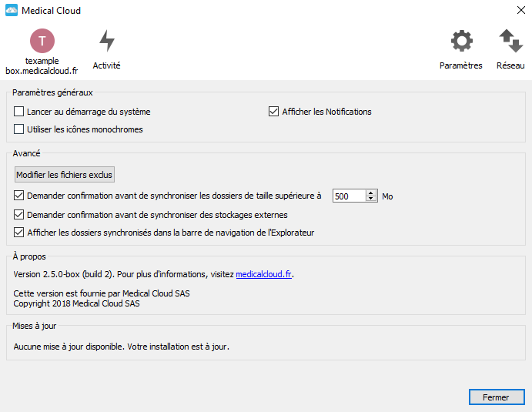Open the medicalcloud.fr link
The height and width of the screenshot is (412, 532).
pos(263,274)
